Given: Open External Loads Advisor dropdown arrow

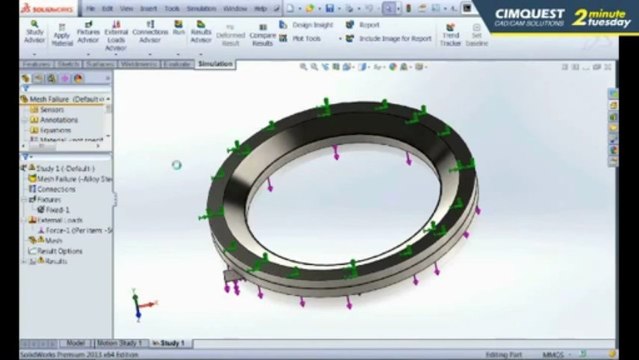Looking at the screenshot, I should click(x=116, y=54).
